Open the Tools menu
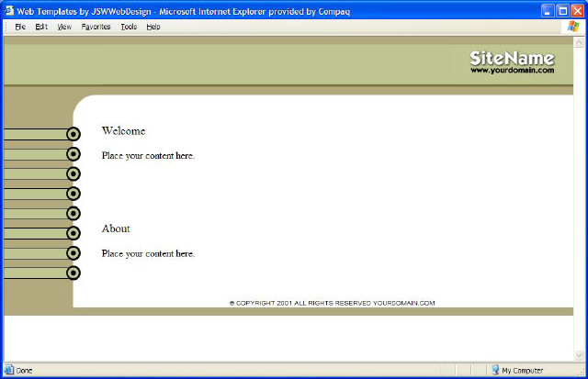The height and width of the screenshot is (379, 588). point(129,27)
